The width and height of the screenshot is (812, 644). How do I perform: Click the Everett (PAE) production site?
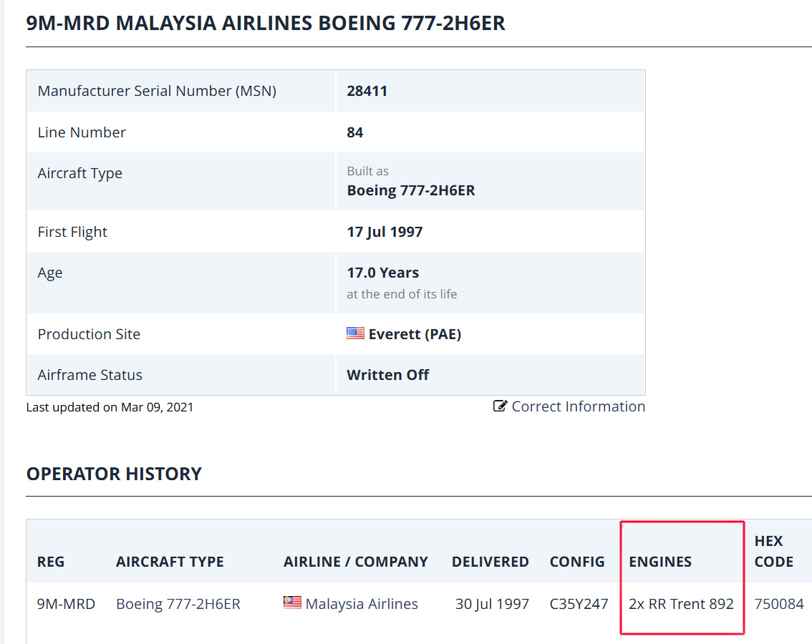[415, 334]
